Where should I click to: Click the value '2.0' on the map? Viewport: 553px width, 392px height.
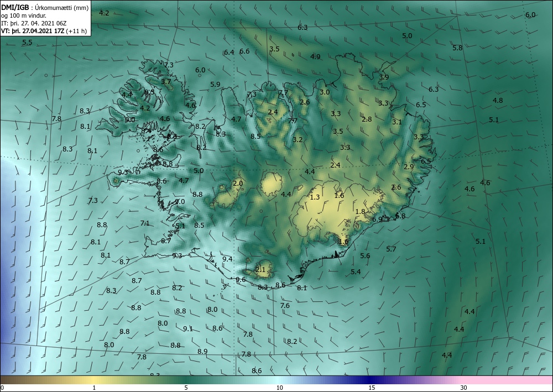pos(238,184)
